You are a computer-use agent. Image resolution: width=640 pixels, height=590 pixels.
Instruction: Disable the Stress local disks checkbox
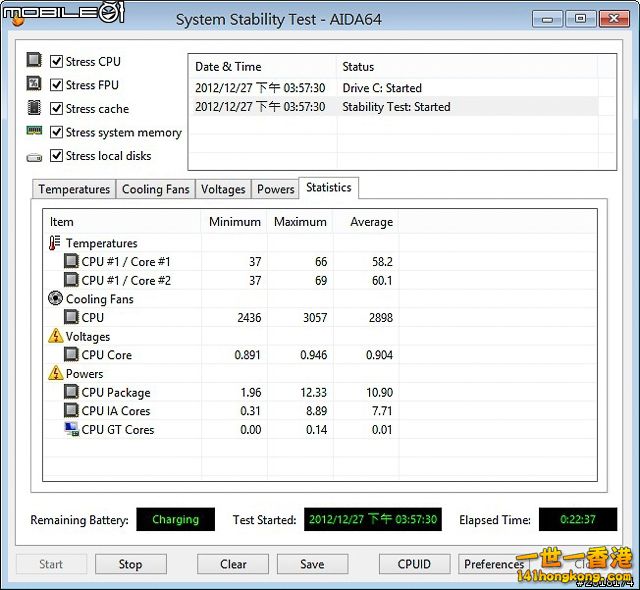[x=57, y=156]
